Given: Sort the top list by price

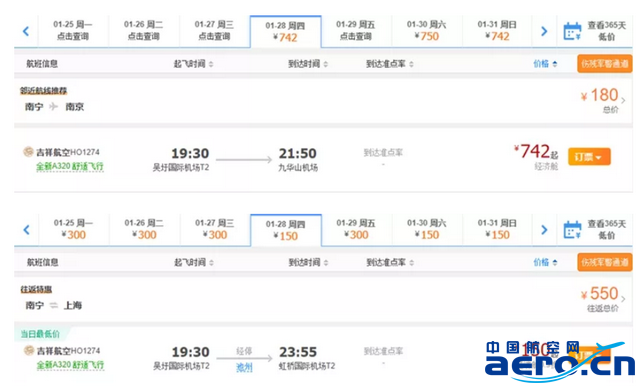Looking at the screenshot, I should tap(545, 64).
